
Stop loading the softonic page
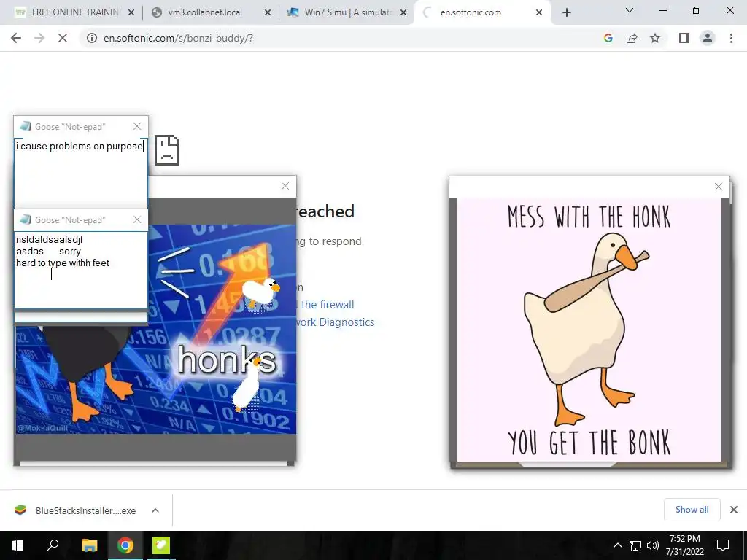pyautogui.click(x=63, y=38)
